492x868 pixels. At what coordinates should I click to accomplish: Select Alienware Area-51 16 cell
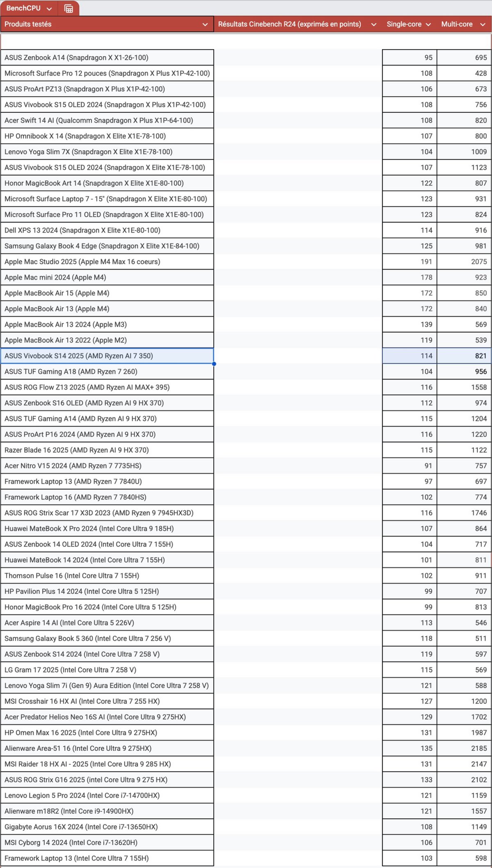coord(107,748)
